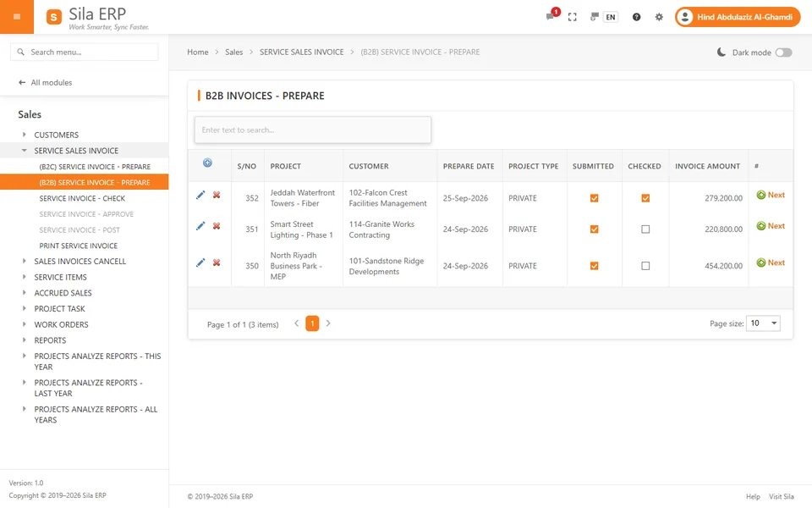This screenshot has height=508, width=812.
Task: Switch language using the EN button
Action: point(611,17)
